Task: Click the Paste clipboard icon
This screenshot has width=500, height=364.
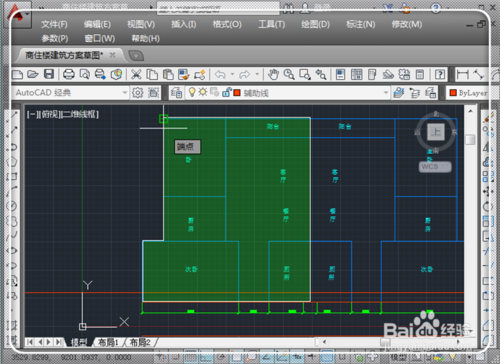Action: (168, 74)
